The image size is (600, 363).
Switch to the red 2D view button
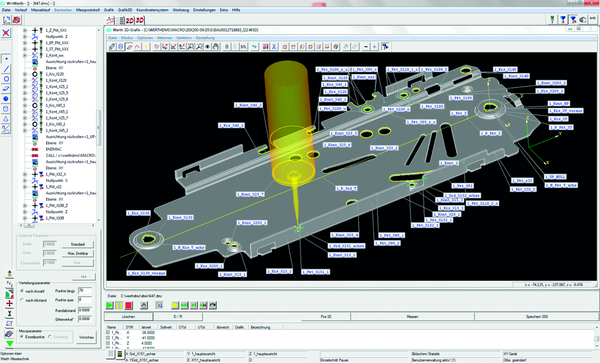tap(130, 20)
